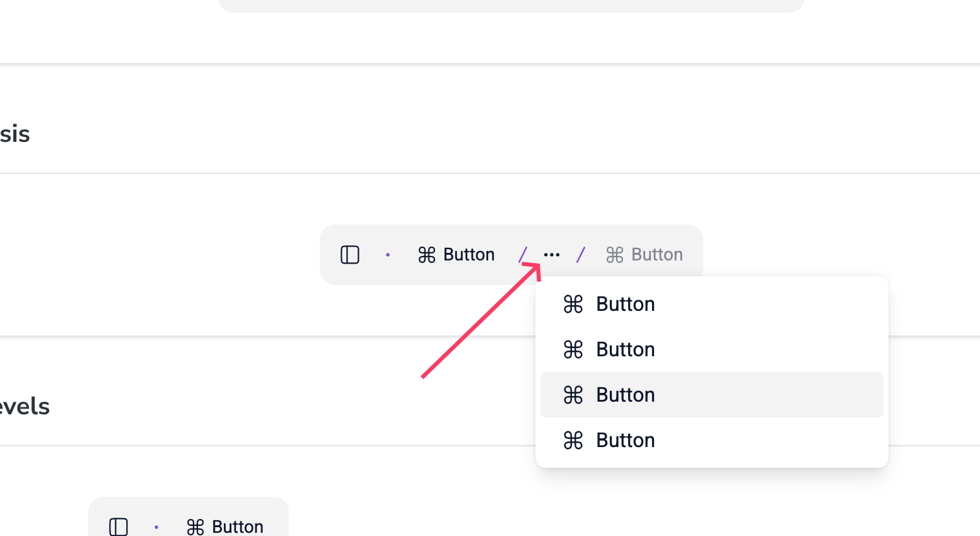Click the command icon of the first dropdown item

point(573,304)
